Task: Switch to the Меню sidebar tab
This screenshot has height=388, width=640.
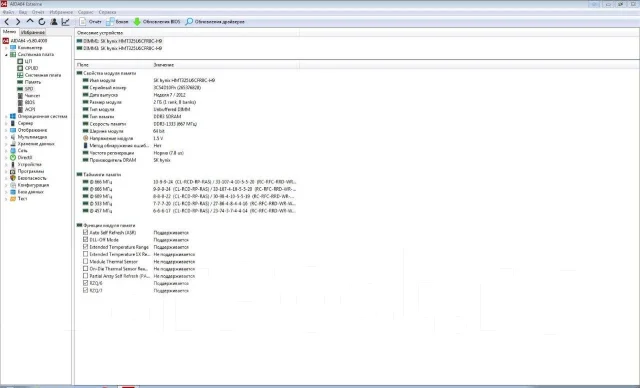Action: [9, 32]
